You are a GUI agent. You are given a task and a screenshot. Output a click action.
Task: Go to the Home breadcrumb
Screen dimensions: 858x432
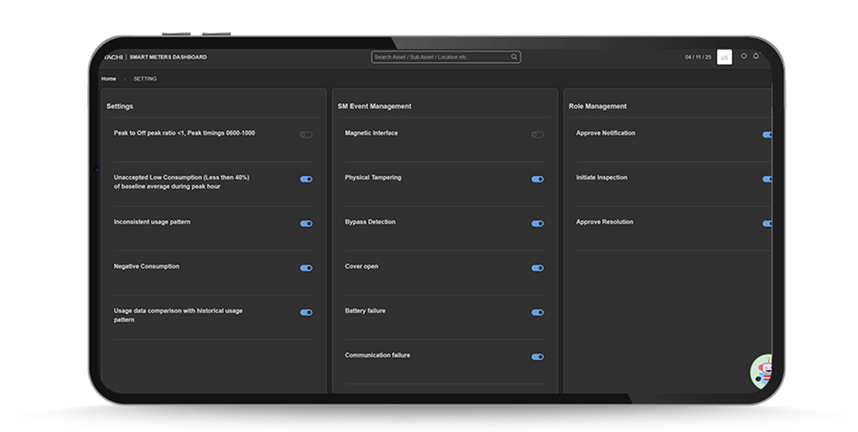(108, 79)
